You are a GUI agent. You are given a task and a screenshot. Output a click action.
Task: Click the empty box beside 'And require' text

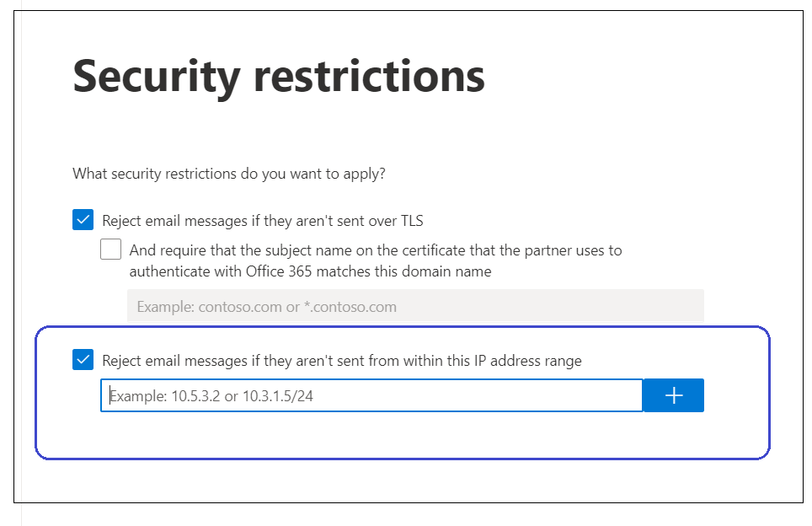click(110, 250)
